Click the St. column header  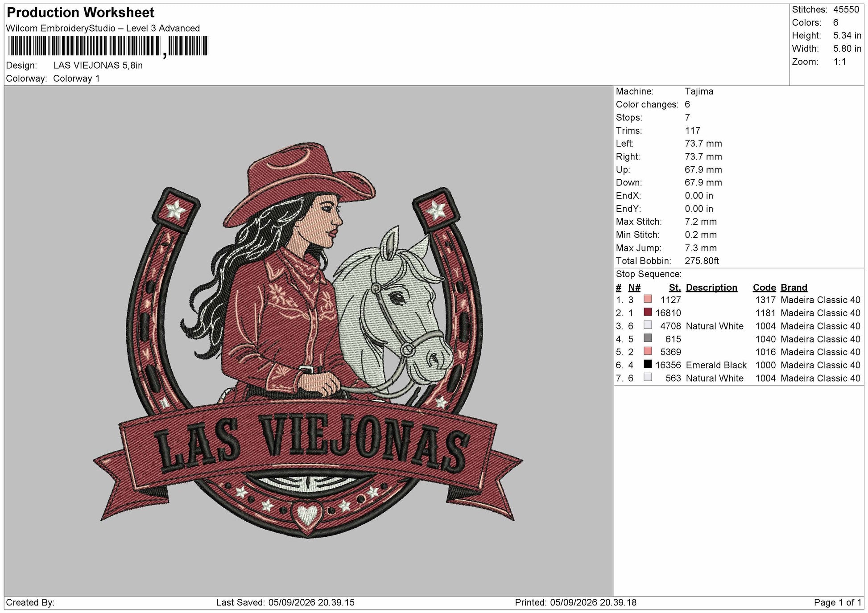(675, 288)
